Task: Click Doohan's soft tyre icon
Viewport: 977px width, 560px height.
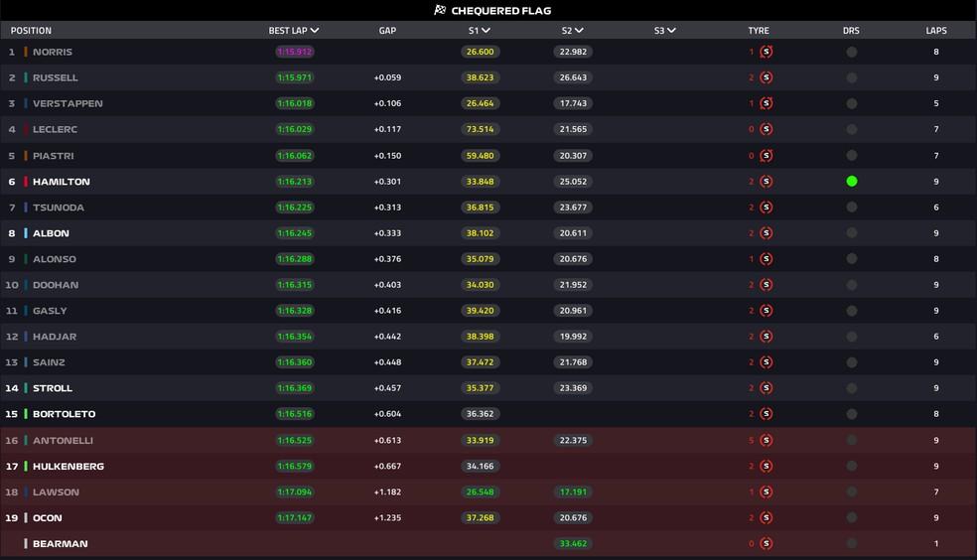Action: 767,285
